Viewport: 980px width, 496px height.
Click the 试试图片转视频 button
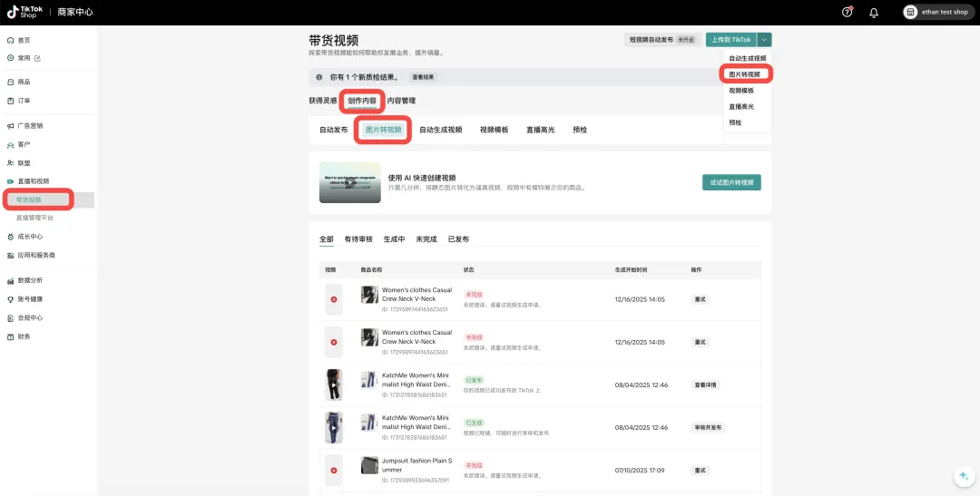coord(731,182)
